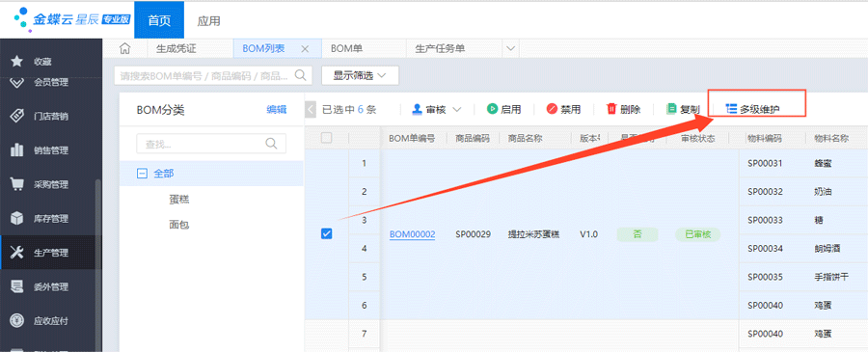Select the 蛋糕 category
Image resolution: width=868 pixels, height=352 pixels.
tap(179, 200)
